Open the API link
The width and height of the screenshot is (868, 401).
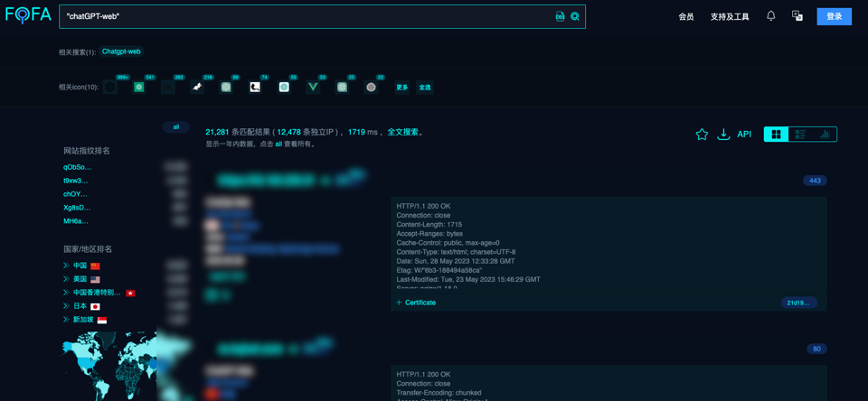(744, 135)
